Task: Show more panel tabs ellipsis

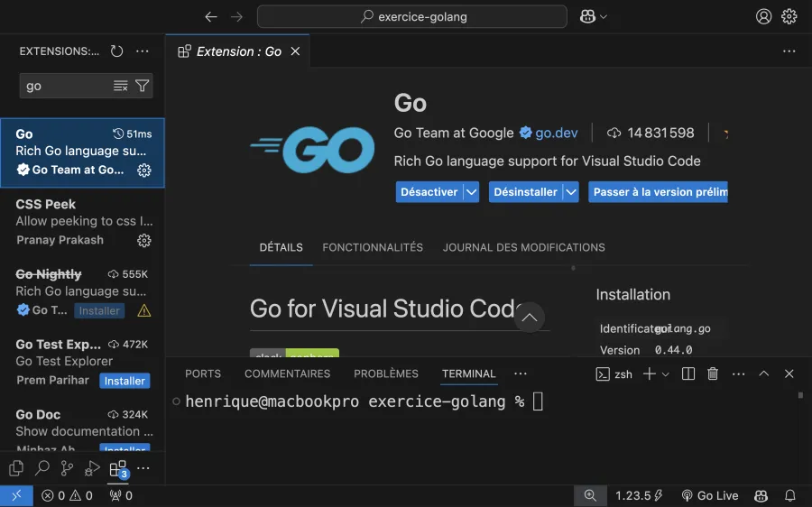Action: click(x=521, y=373)
